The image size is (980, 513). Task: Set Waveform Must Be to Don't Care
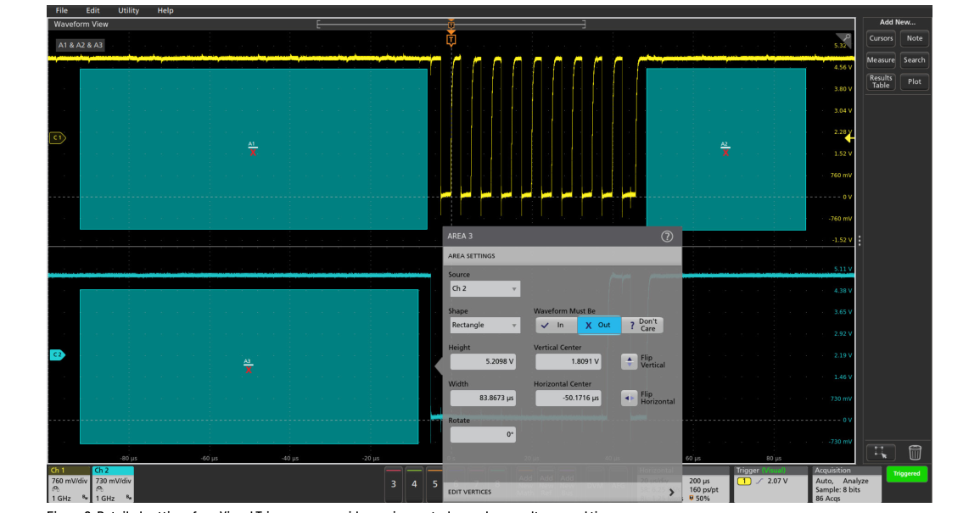click(x=642, y=325)
